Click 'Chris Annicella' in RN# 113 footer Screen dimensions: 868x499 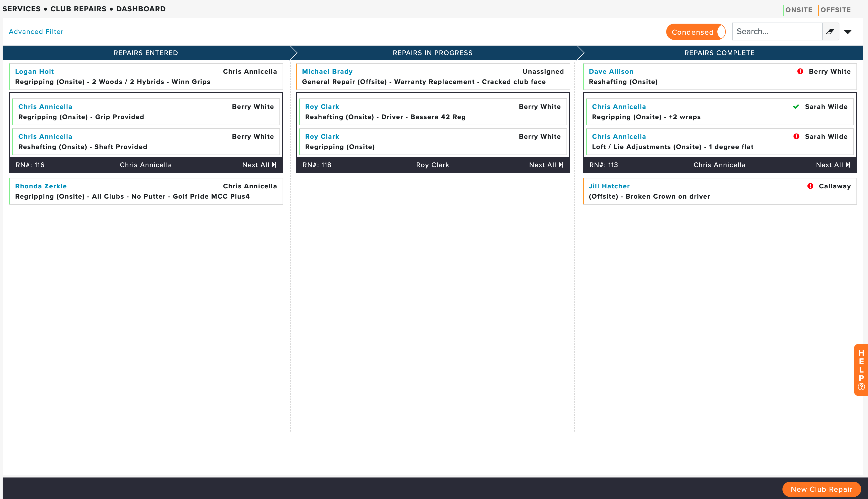tap(719, 165)
